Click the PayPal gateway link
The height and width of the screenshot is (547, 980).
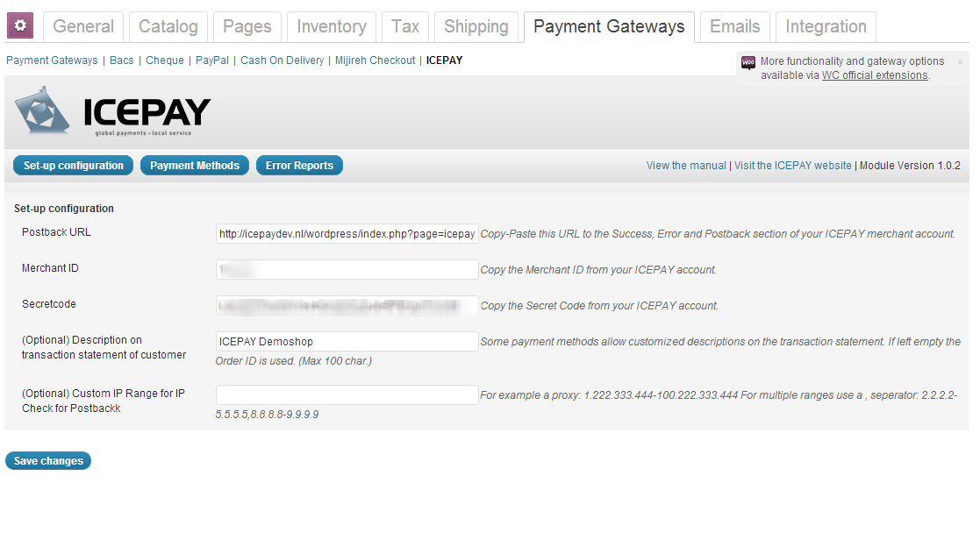212,60
